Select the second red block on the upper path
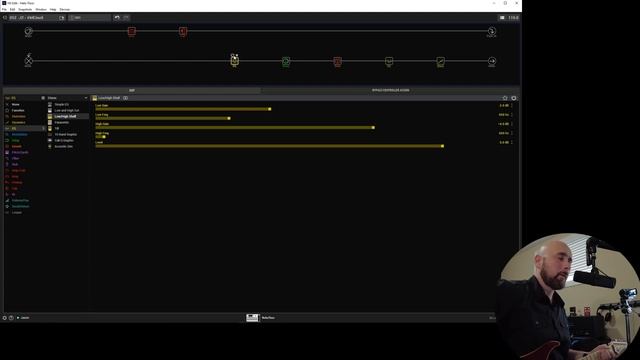Screen dimensions: 640x360 [x=183, y=31]
